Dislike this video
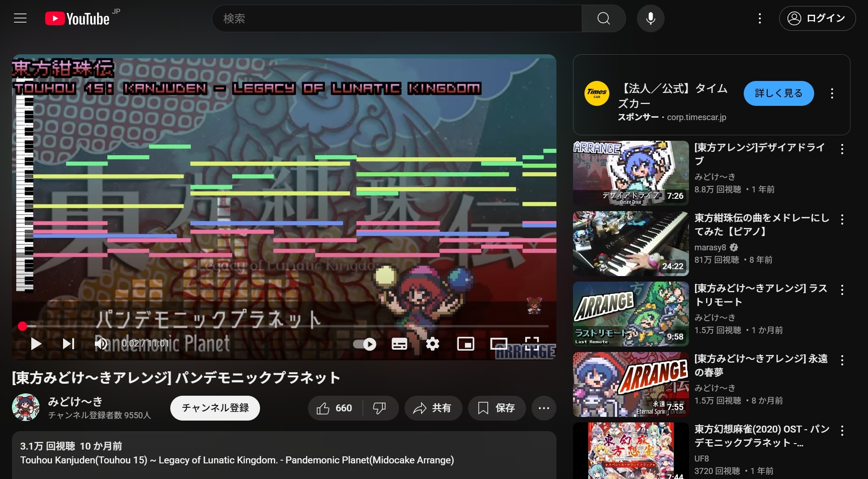This screenshot has height=479, width=868. [379, 408]
